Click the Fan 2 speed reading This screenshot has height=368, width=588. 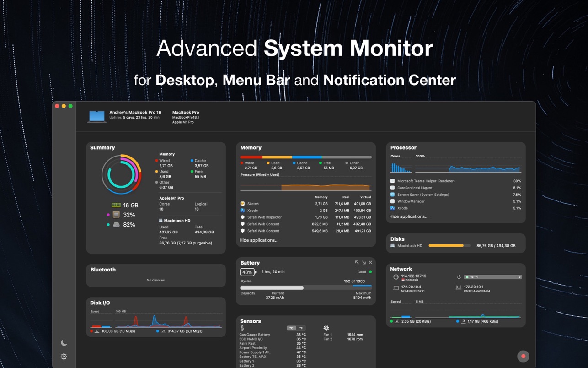coord(355,339)
